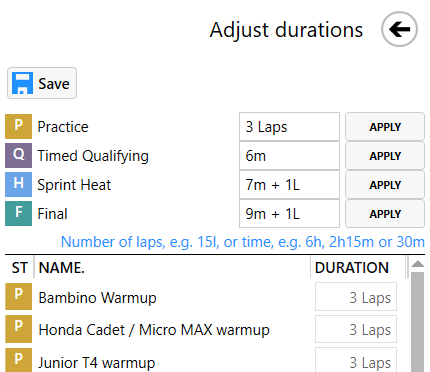Click the Bambino Warmup duration field
This screenshot has width=430, height=372.
pos(356,297)
